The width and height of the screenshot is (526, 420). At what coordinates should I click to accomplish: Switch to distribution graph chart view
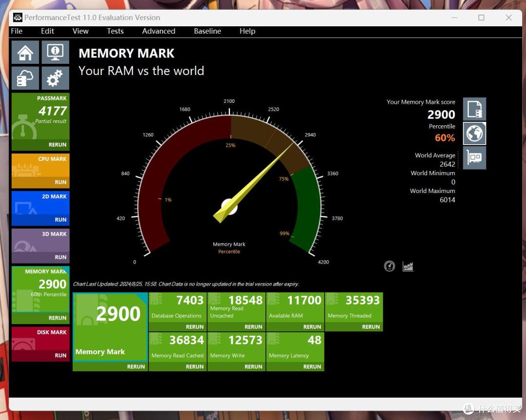point(408,266)
